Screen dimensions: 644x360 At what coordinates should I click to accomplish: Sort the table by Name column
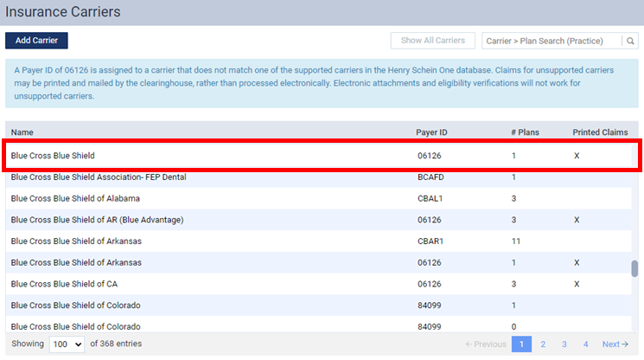pyautogui.click(x=22, y=132)
